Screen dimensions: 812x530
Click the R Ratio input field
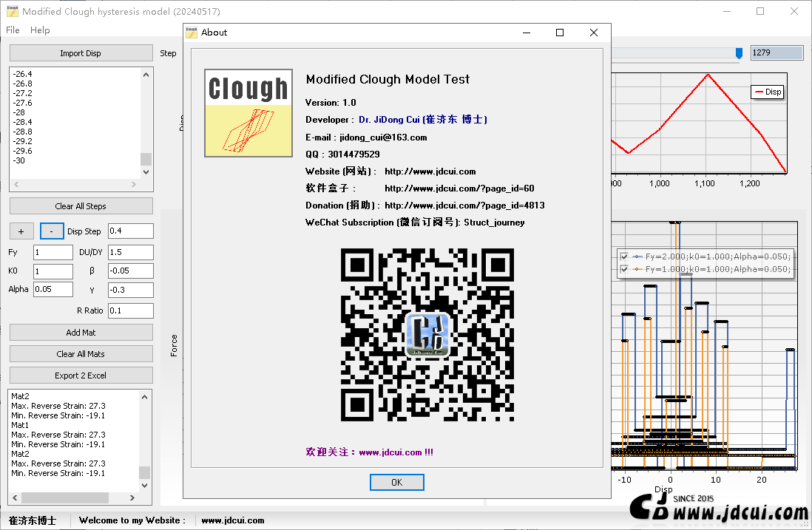click(x=130, y=310)
